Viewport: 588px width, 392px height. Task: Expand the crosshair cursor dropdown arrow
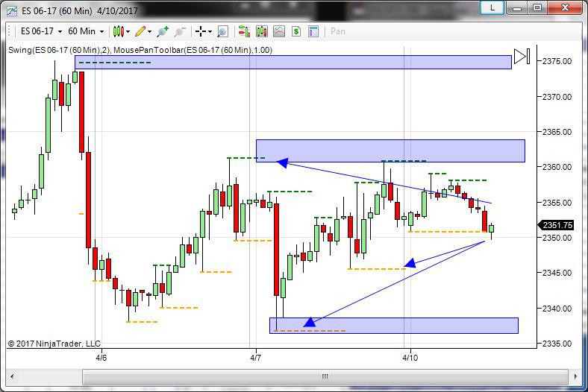click(x=210, y=32)
